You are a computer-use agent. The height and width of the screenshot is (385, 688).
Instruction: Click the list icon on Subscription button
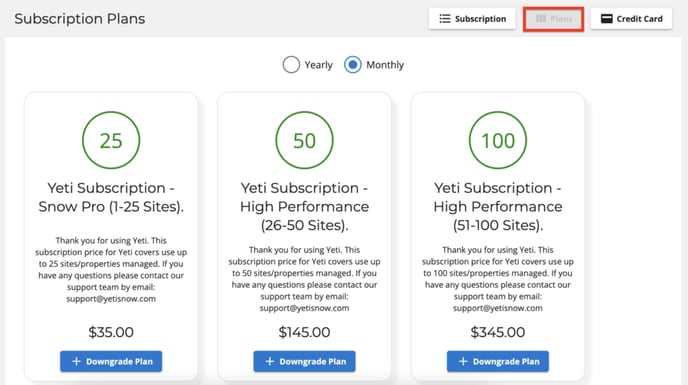click(444, 19)
